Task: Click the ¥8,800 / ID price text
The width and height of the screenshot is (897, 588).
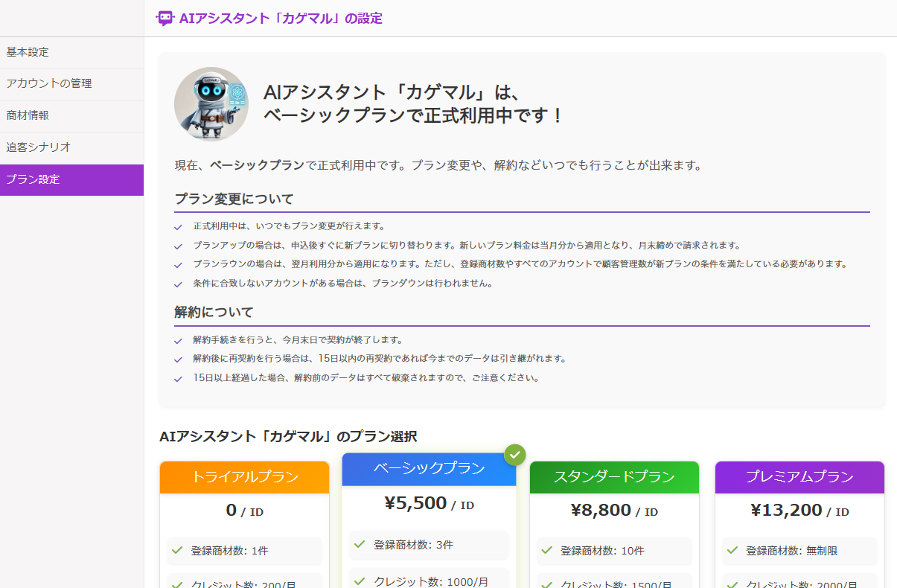Action: tap(614, 511)
